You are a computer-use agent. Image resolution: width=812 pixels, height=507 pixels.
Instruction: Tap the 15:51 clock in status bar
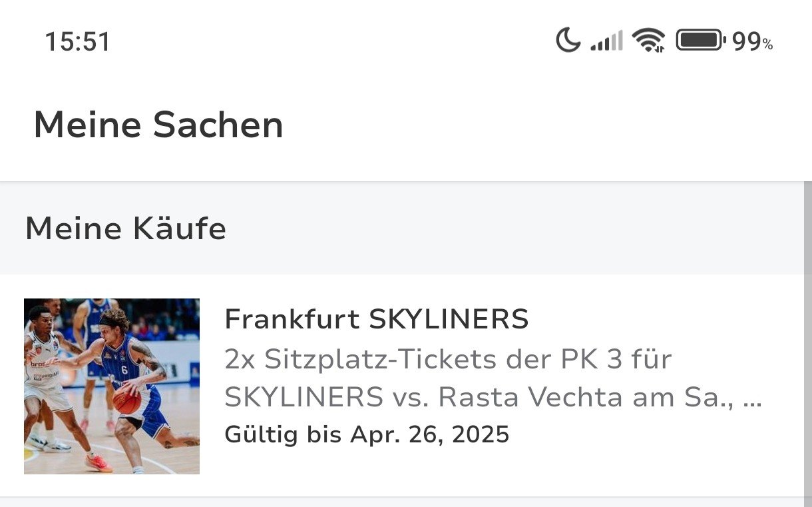77,42
